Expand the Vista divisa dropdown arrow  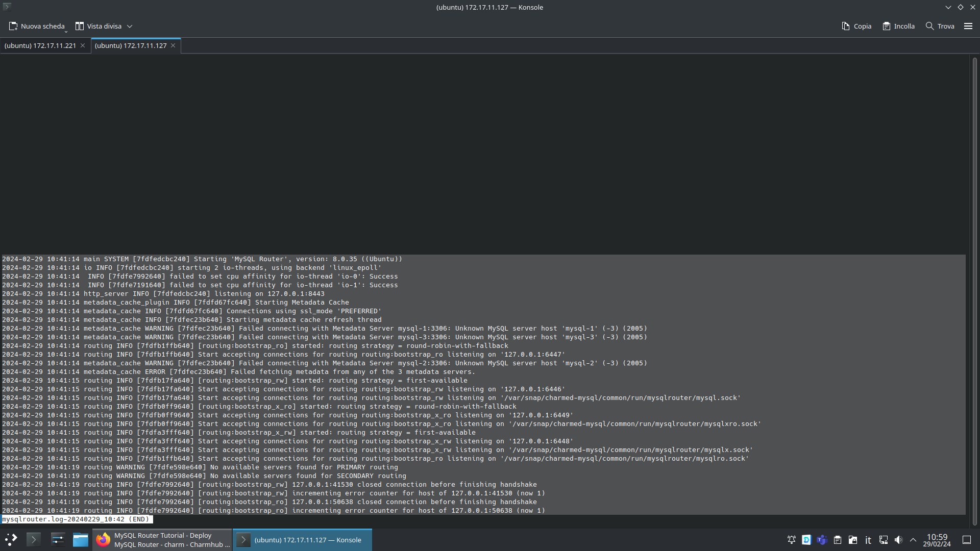pyautogui.click(x=130, y=26)
